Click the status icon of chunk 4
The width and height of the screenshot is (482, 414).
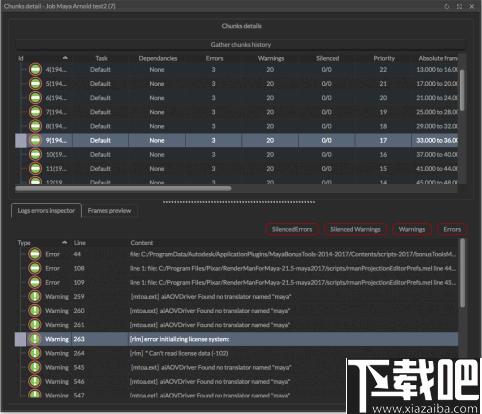[35, 69]
